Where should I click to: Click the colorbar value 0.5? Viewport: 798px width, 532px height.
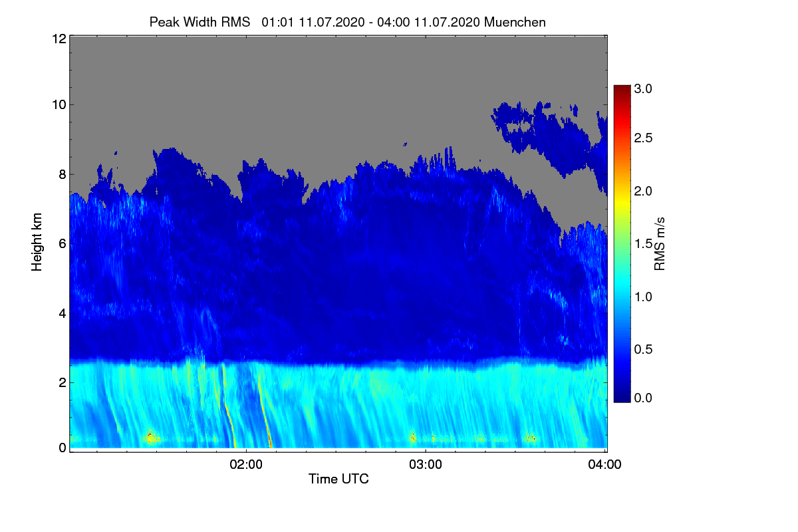pos(643,350)
